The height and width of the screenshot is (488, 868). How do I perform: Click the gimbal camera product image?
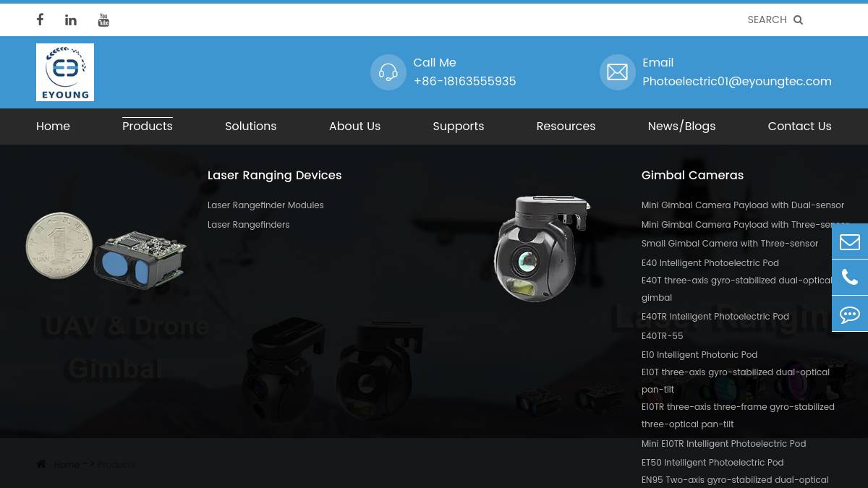542,248
